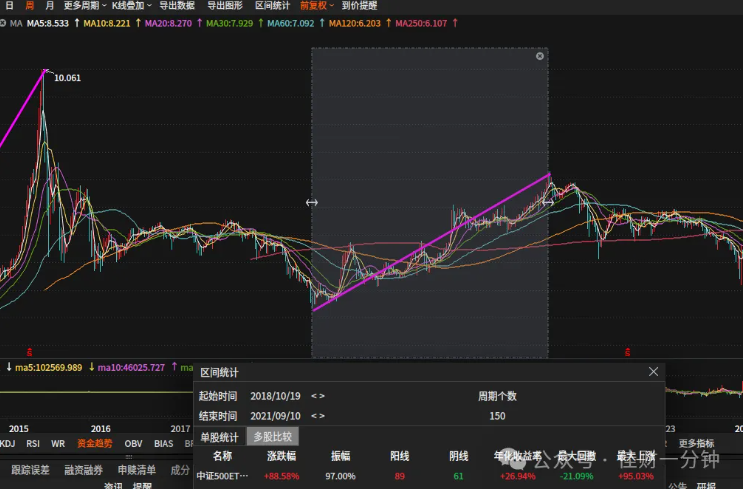The width and height of the screenshot is (744, 490).
Task: Click the +88.58% change value
Action: [x=281, y=476]
